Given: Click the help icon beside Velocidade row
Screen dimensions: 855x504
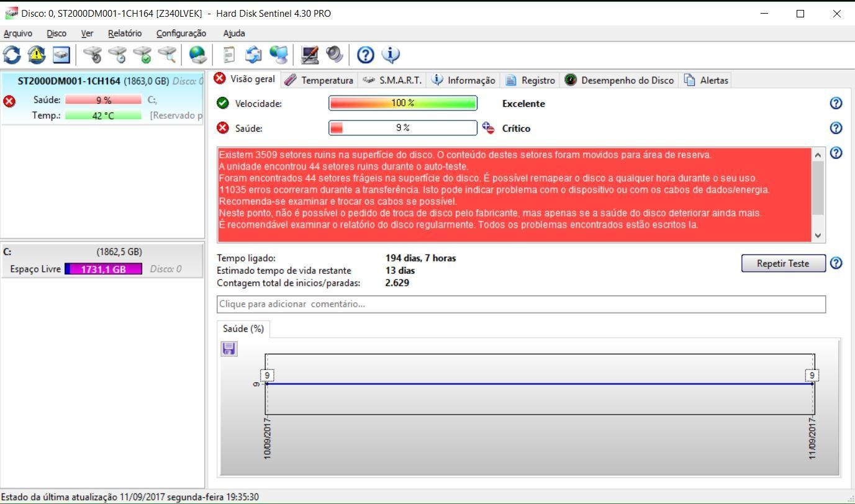Looking at the screenshot, I should point(836,103).
